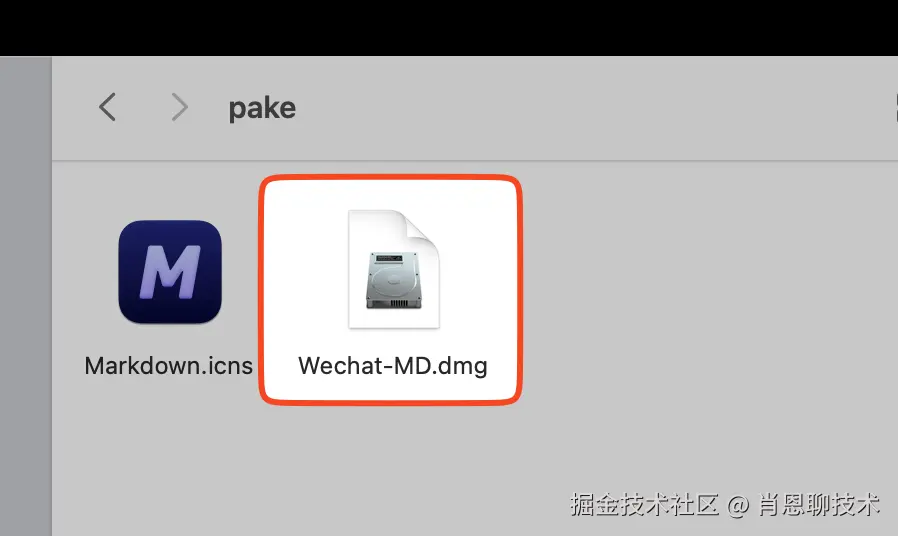The image size is (898, 536).
Task: Click empty space right of Wechat-MD.dmg
Action: 704,286
